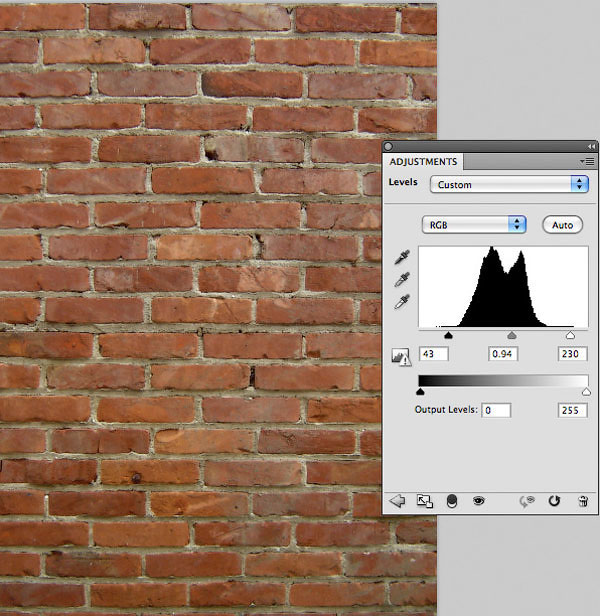Open the RGB channel dropdown
This screenshot has height=616, width=600.
tap(474, 225)
